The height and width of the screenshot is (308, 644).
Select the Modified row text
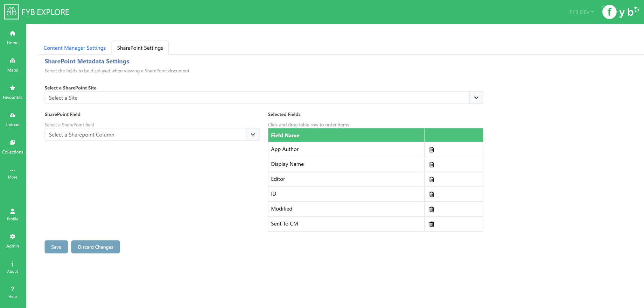[x=281, y=209]
